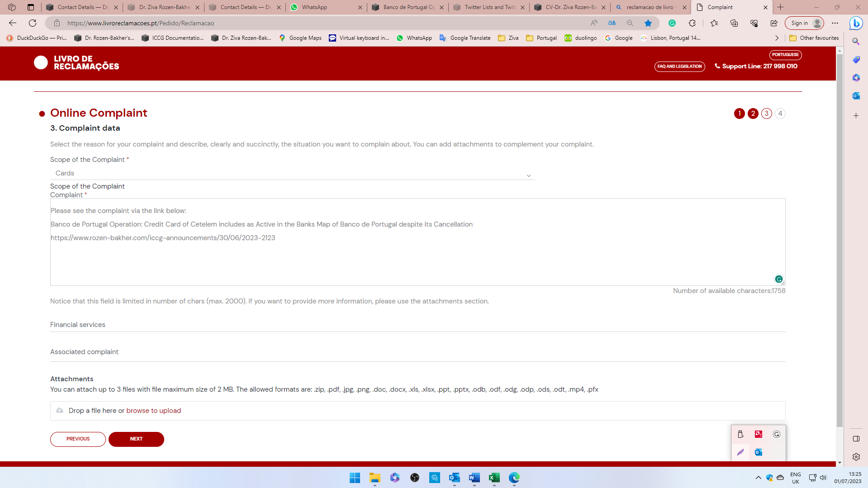
Task: Expand the Cards scope dropdown
Action: click(x=528, y=175)
